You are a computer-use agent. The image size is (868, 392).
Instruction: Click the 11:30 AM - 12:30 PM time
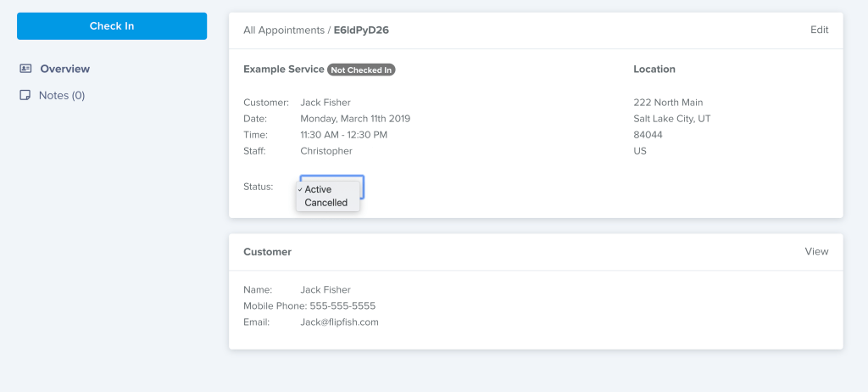click(x=343, y=135)
